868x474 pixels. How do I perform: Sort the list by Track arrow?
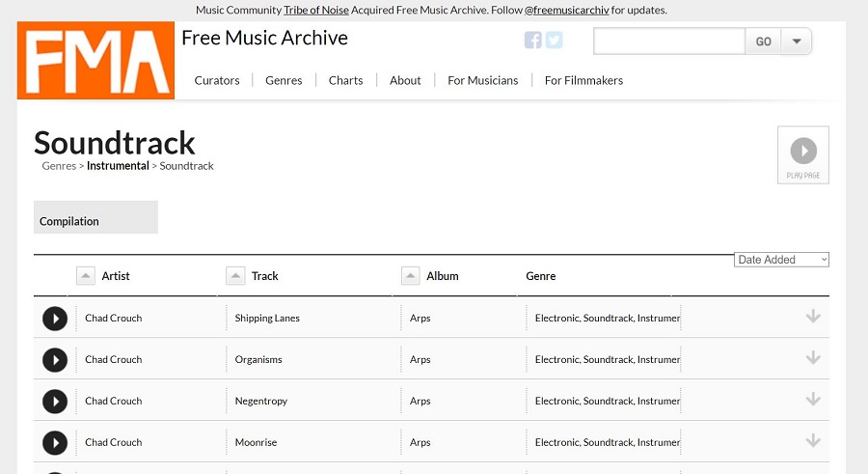[x=235, y=275]
